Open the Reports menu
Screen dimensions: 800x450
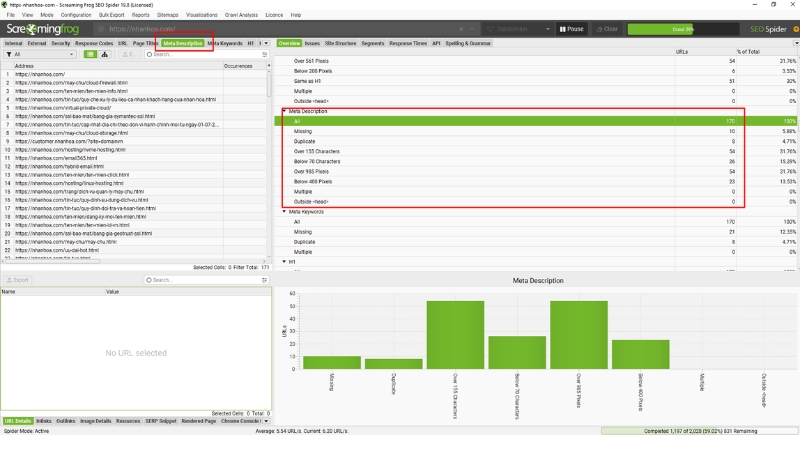[x=140, y=15]
